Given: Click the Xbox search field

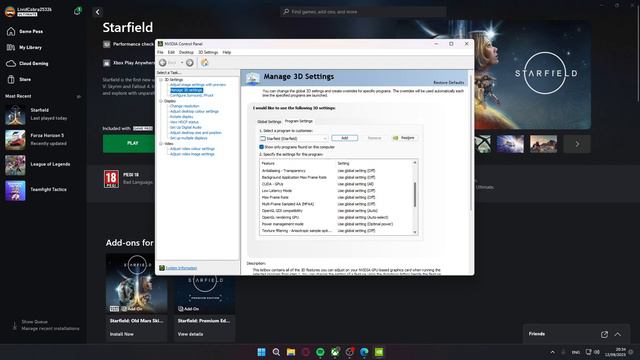Looking at the screenshot, I should (x=363, y=12).
